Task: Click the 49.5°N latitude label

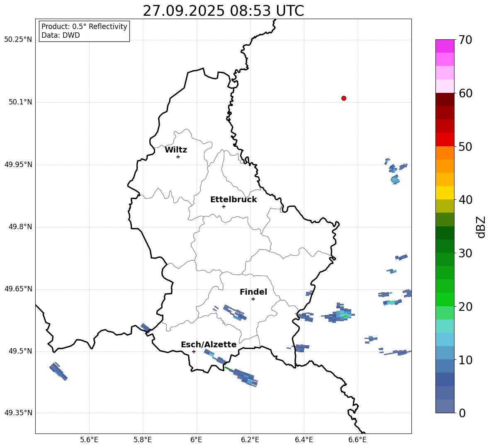Action: point(20,351)
